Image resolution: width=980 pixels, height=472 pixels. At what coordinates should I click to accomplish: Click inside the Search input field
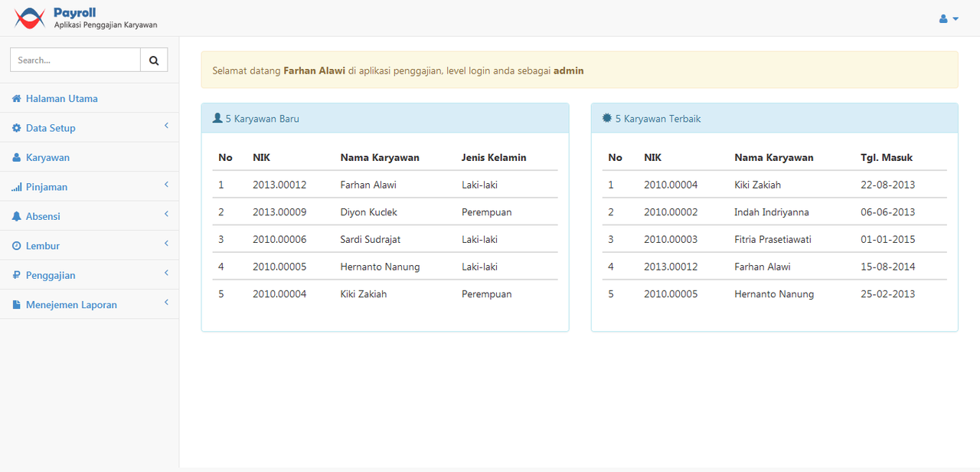point(74,59)
